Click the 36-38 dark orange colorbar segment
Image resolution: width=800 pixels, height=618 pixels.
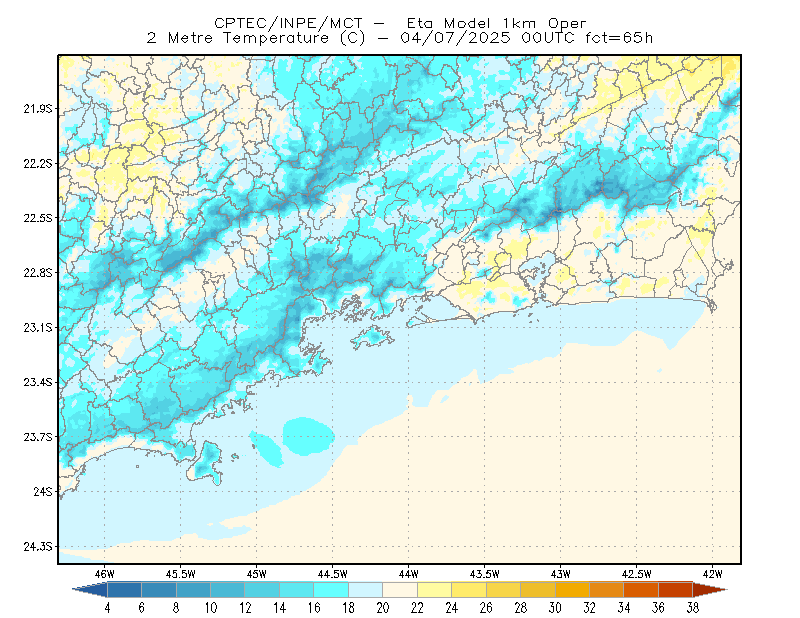(x=675, y=589)
